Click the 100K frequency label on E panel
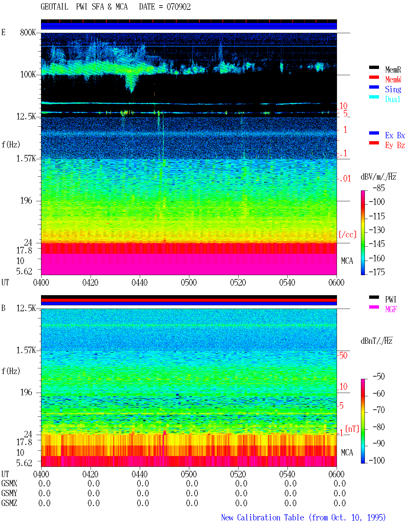The width and height of the screenshot is (420, 523). coord(28,74)
